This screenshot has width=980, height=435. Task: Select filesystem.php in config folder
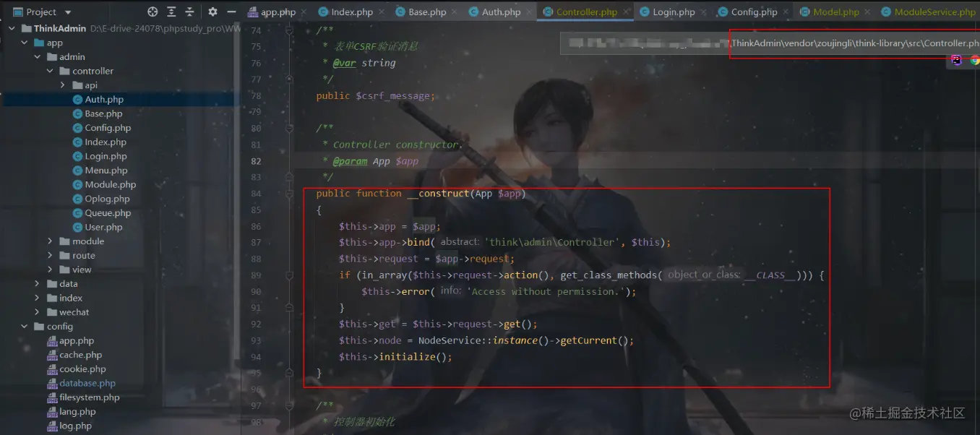pyautogui.click(x=90, y=397)
